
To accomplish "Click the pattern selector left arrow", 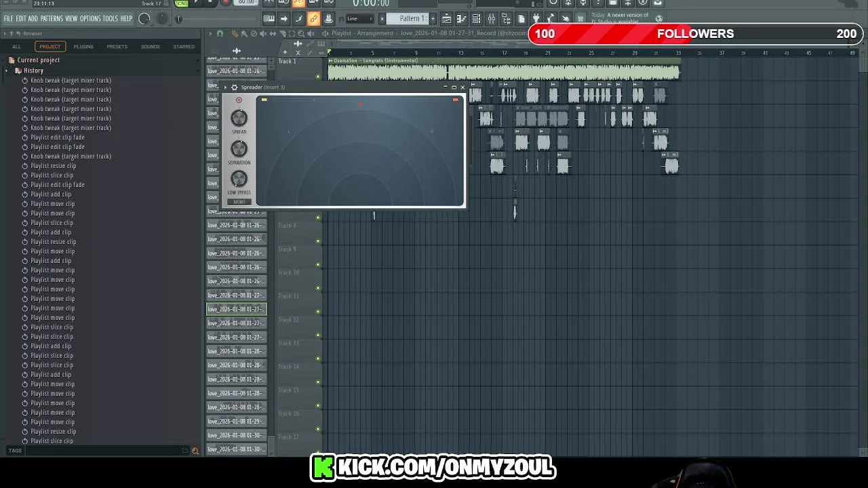I will click(382, 18).
